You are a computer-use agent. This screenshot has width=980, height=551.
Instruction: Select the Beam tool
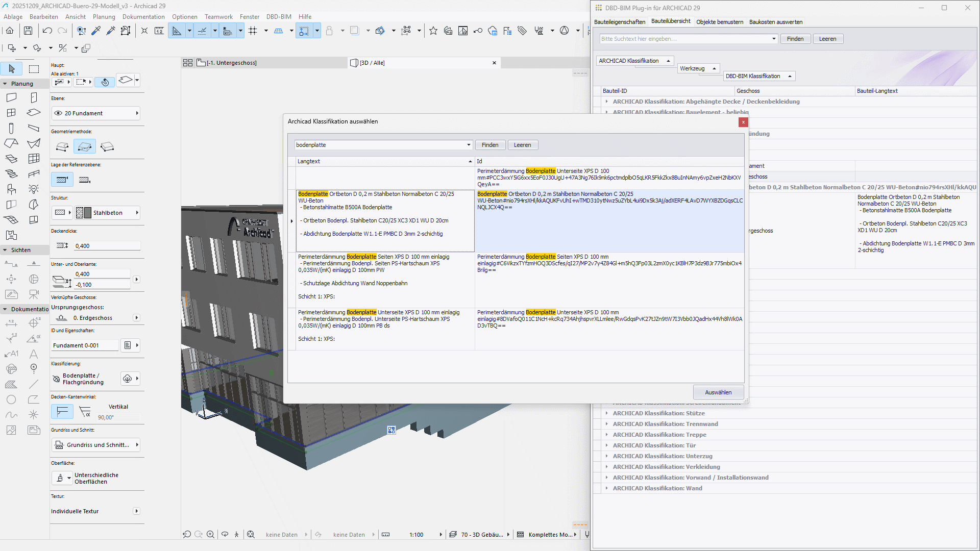click(34, 128)
